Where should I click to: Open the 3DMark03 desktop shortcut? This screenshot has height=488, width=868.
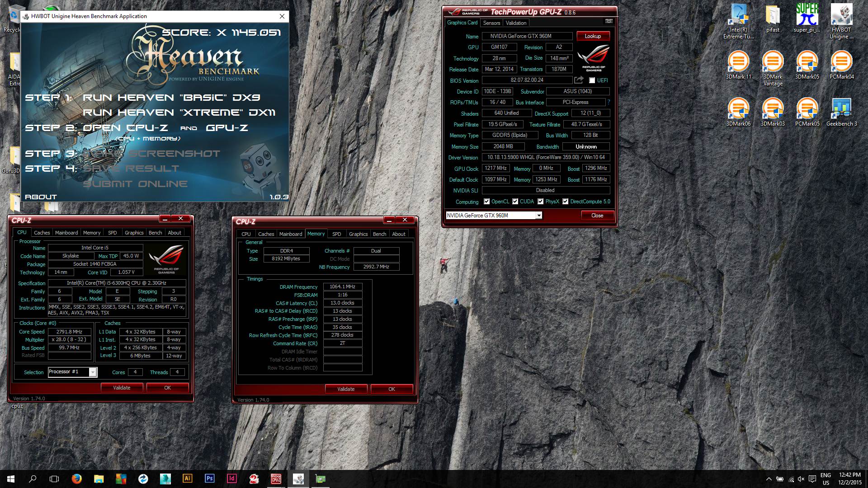773,112
